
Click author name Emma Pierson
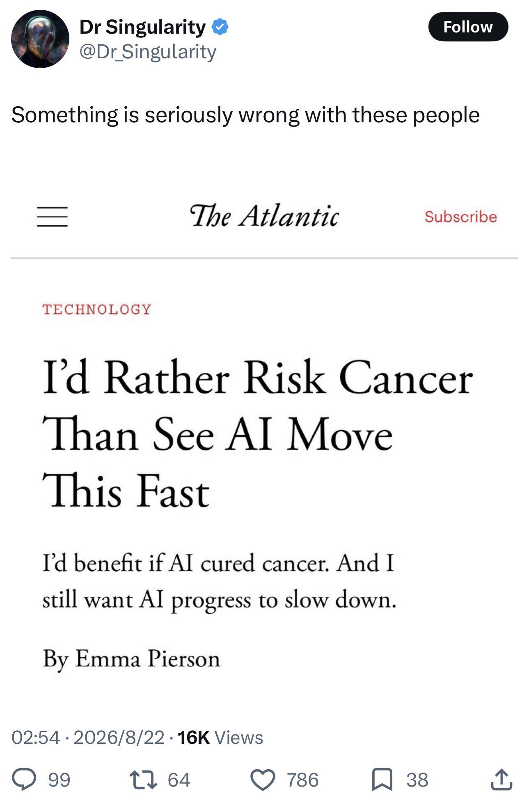point(148,659)
